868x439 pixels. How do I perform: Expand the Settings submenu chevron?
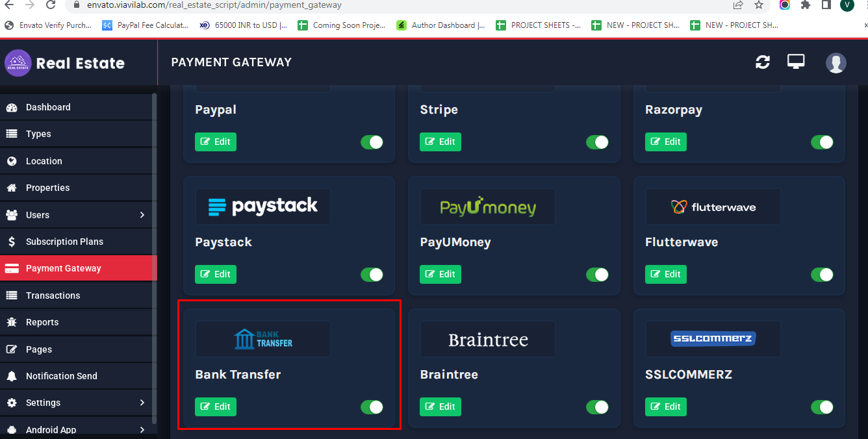tap(142, 403)
